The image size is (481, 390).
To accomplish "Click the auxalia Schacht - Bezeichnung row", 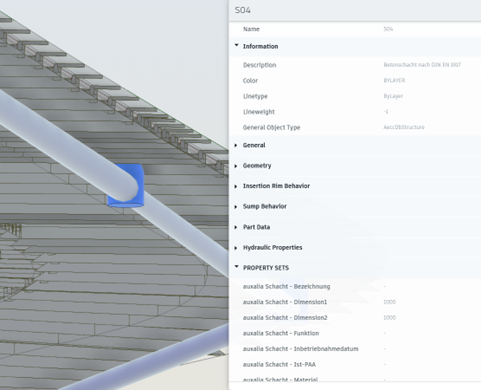I will point(355,286).
